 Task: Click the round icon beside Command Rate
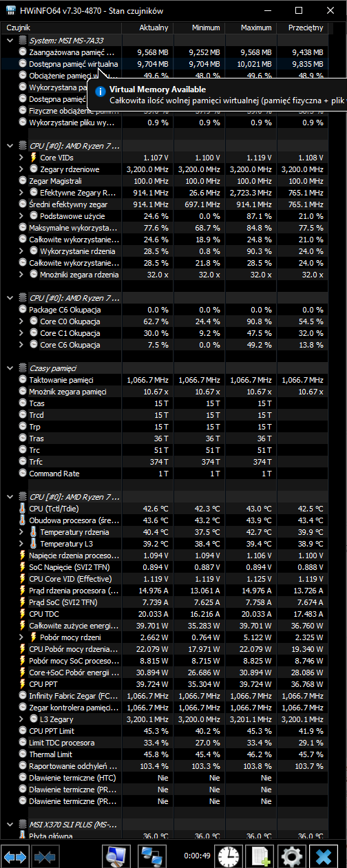pyautogui.click(x=22, y=473)
